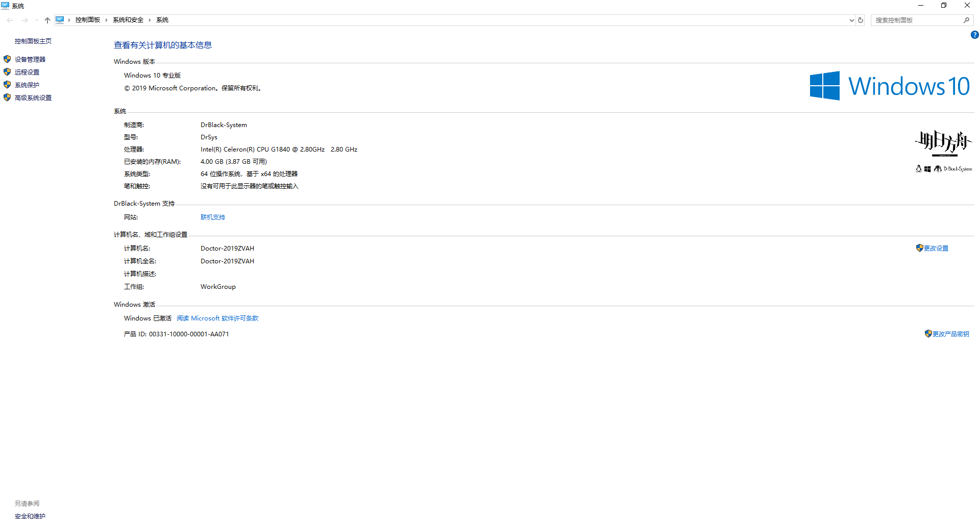This screenshot has height=519, width=980.
Task: Click the back navigation arrow
Action: (10, 20)
